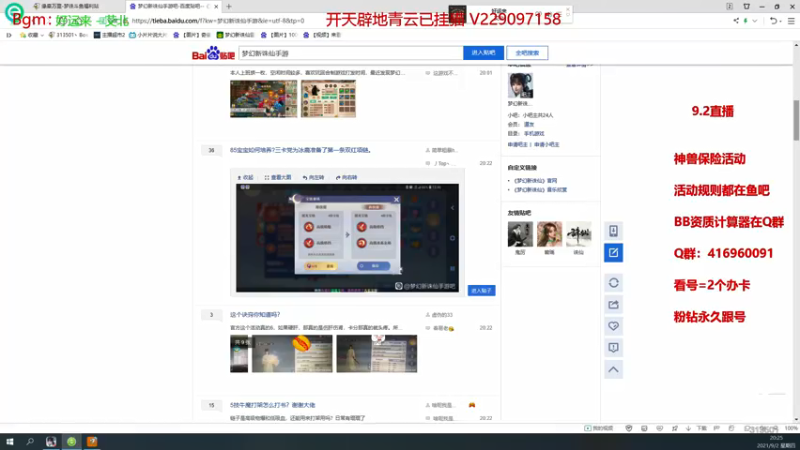This screenshot has width=800, height=450.
Task: Open the Windows Start menu
Action: [x=10, y=442]
